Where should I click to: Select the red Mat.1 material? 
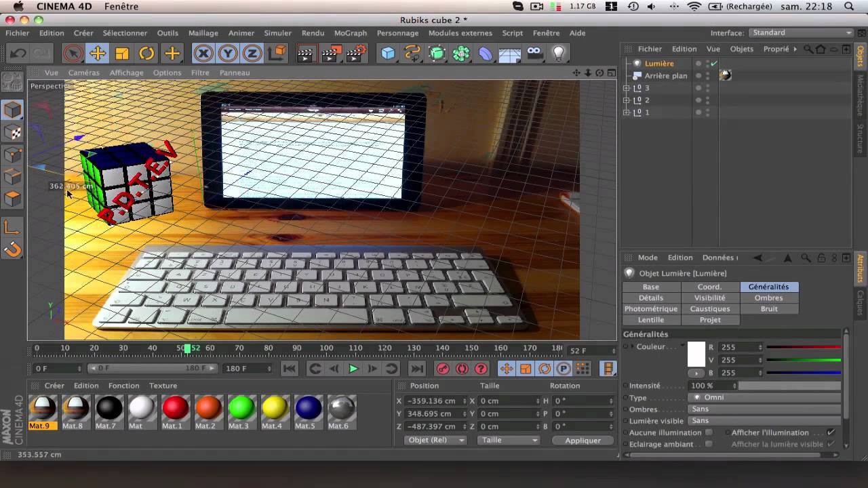[175, 412]
